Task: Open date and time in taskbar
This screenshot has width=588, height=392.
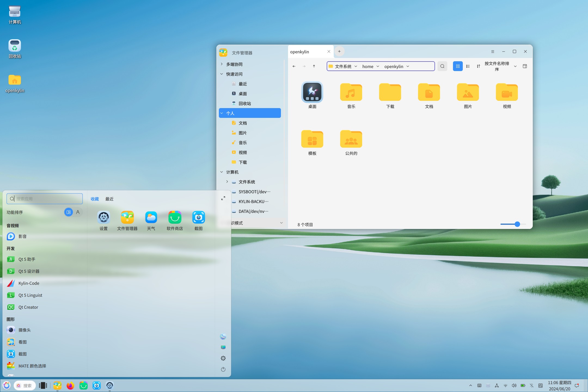Action: coord(559,386)
